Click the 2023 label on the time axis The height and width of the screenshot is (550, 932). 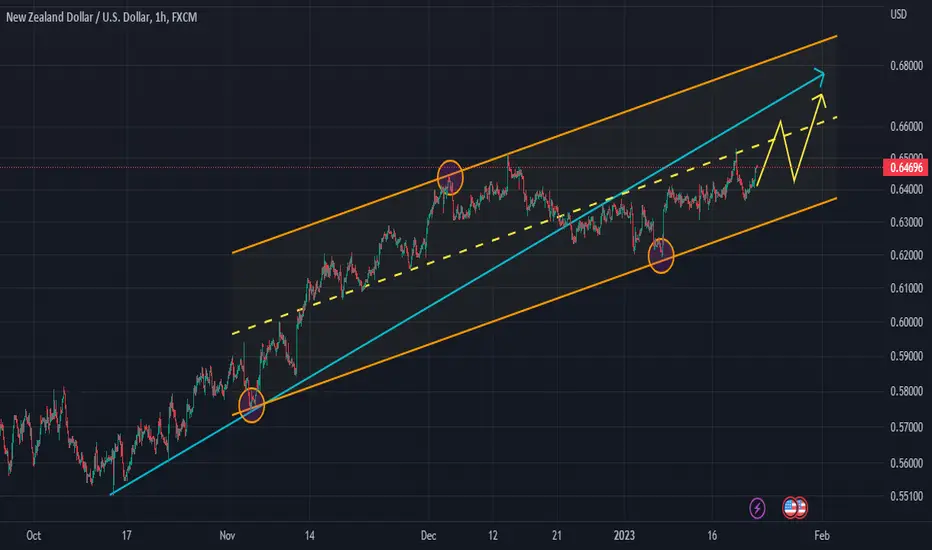pos(624,535)
